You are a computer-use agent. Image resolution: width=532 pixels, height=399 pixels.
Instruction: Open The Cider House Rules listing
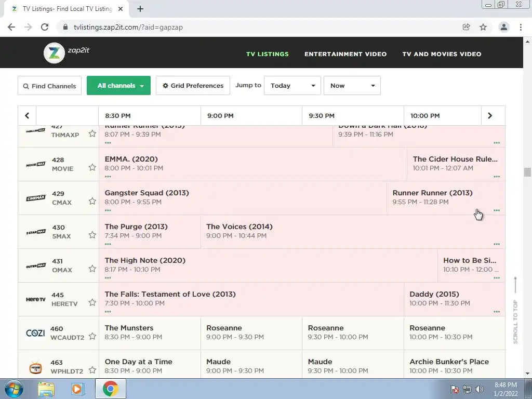tap(456, 164)
